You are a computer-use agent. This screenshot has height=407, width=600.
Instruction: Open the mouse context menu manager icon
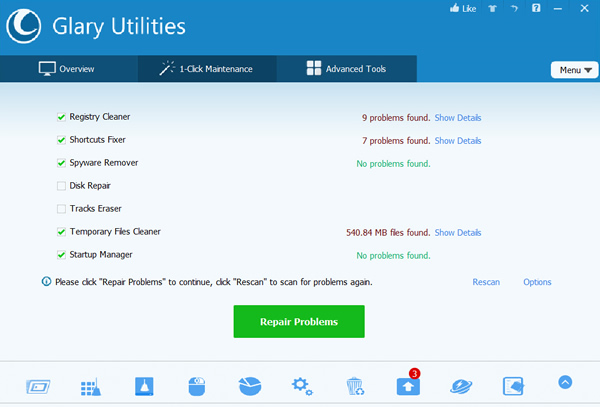pyautogui.click(x=197, y=386)
